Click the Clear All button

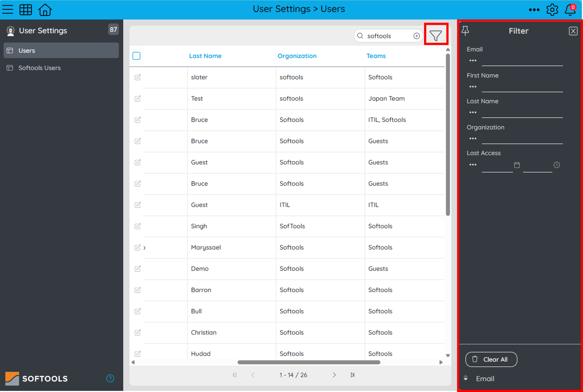491,359
